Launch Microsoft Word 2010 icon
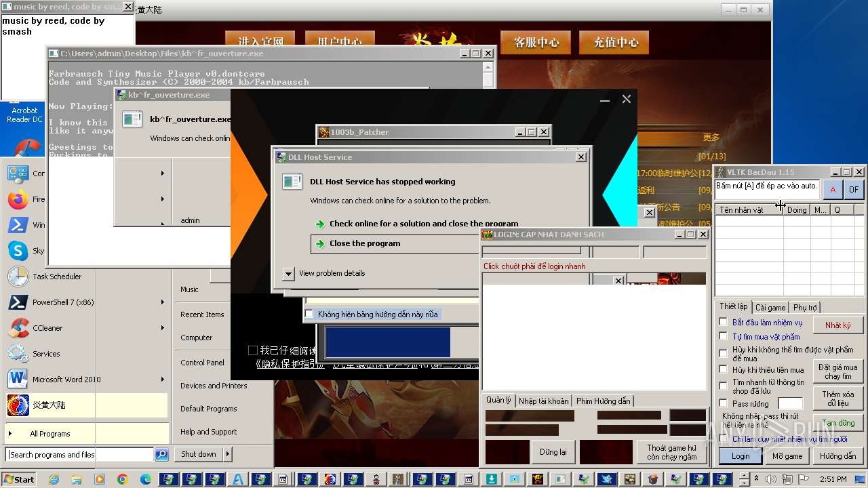 (x=18, y=380)
